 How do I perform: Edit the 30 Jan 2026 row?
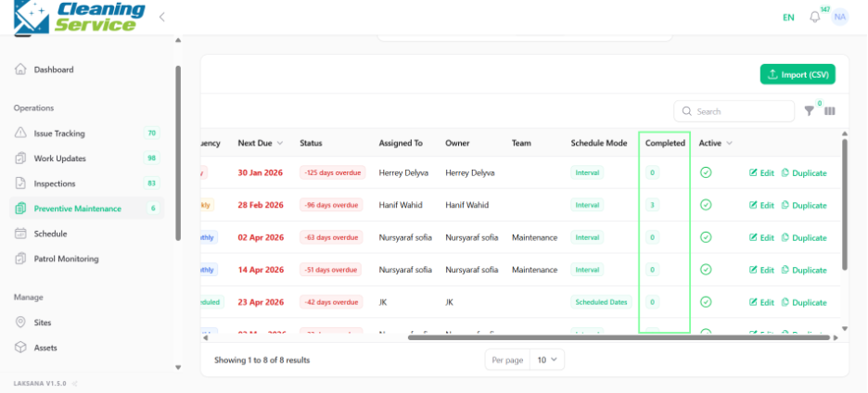click(x=761, y=172)
